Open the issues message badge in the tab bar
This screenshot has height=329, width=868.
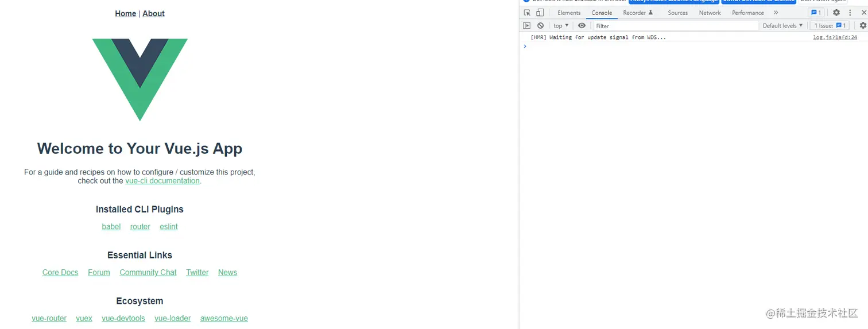[x=816, y=13]
